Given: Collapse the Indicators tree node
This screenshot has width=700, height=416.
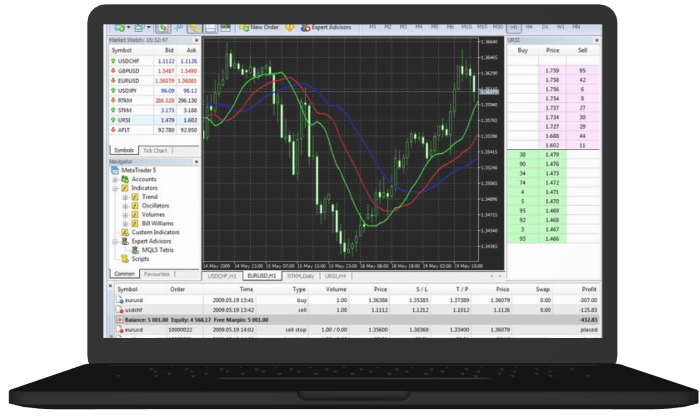Looking at the screenshot, I should tap(115, 188).
